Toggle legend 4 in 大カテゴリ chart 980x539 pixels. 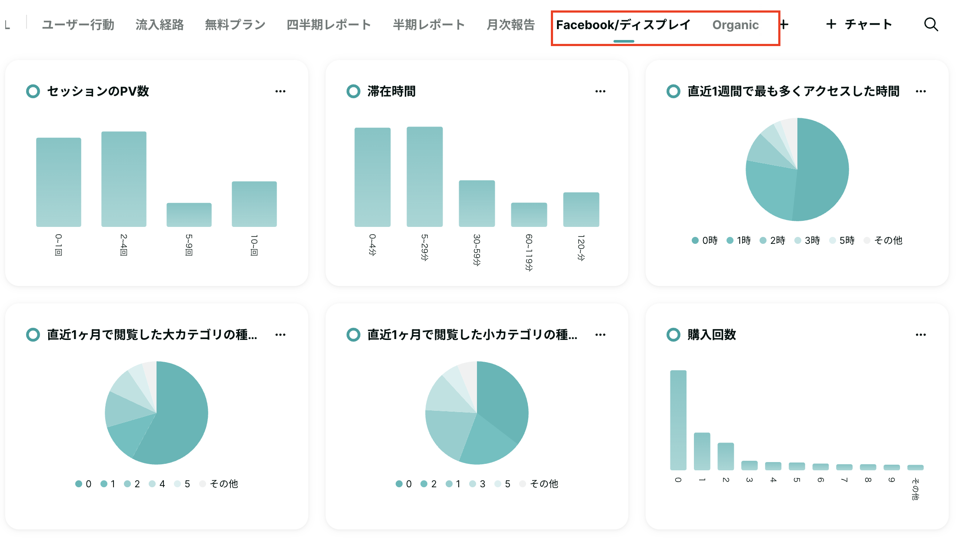(157, 484)
